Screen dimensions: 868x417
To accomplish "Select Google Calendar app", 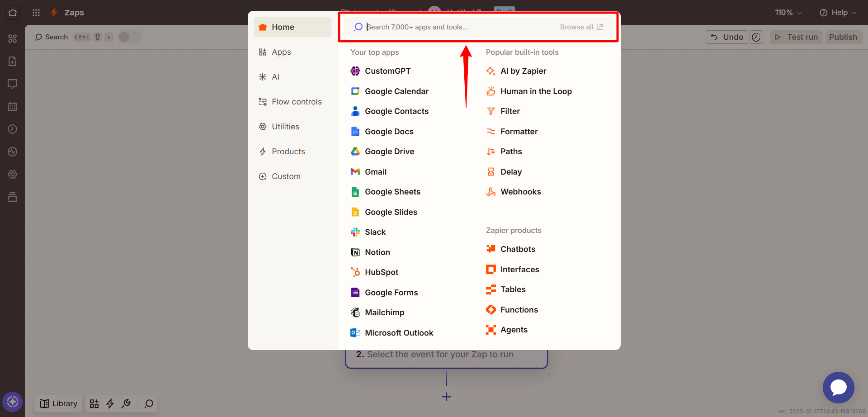I will pyautogui.click(x=390, y=91).
